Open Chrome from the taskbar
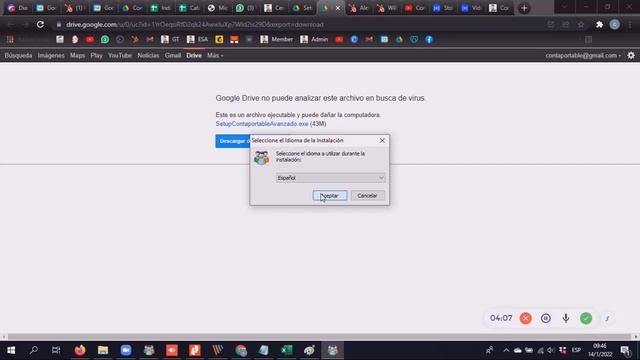 coord(241,350)
